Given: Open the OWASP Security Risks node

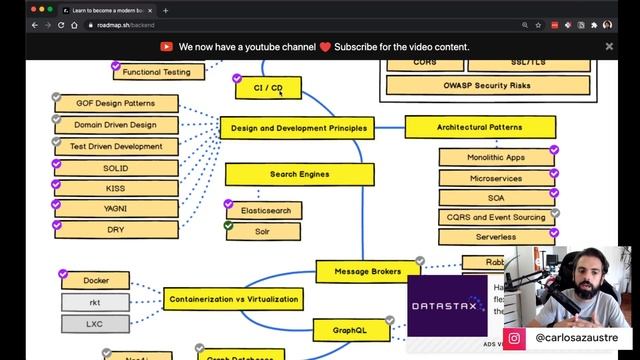Looking at the screenshot, I should pos(488,86).
